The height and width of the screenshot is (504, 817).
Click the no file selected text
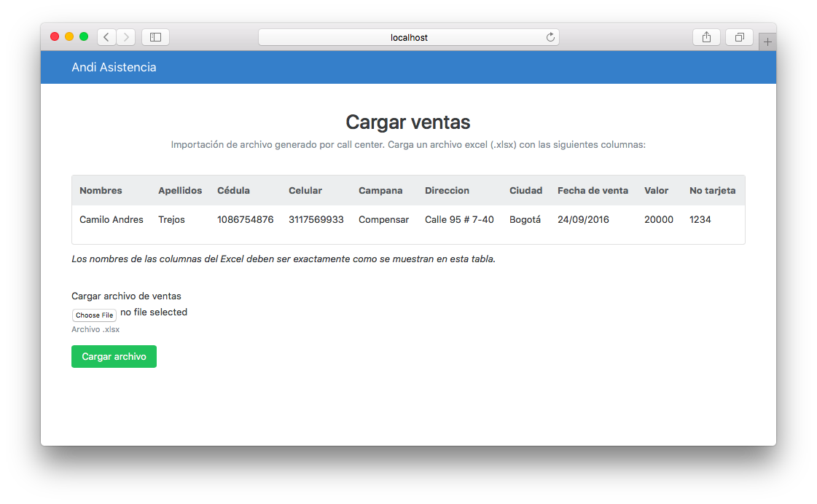coord(154,312)
